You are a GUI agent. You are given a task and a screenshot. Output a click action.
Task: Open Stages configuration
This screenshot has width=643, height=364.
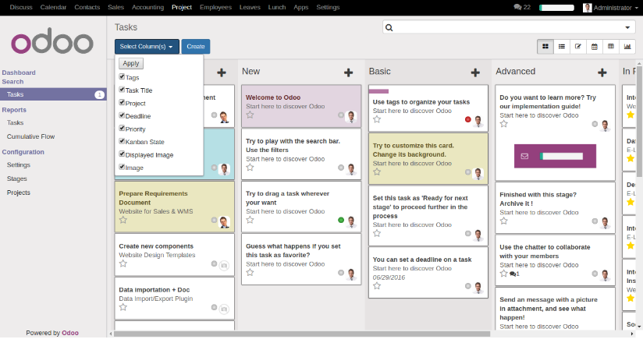pyautogui.click(x=17, y=179)
